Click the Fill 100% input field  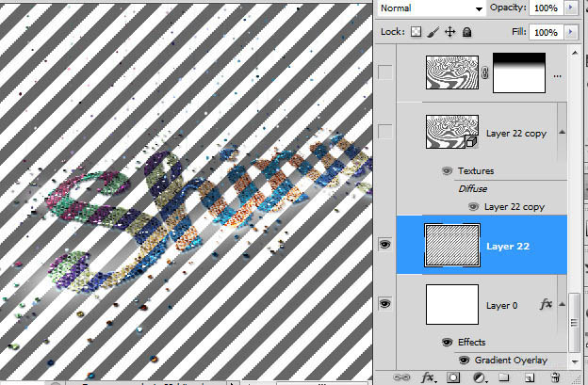(546, 32)
